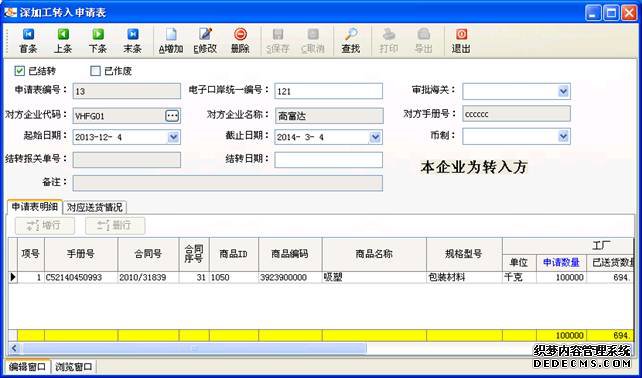
Task: Click the 吸塑 product name cell
Action: [x=374, y=277]
